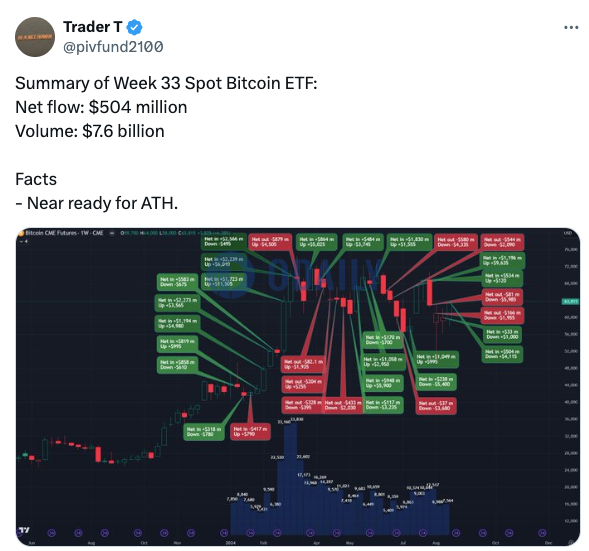
Task: Open the USD currency selector on price axis
Action: [x=567, y=233]
